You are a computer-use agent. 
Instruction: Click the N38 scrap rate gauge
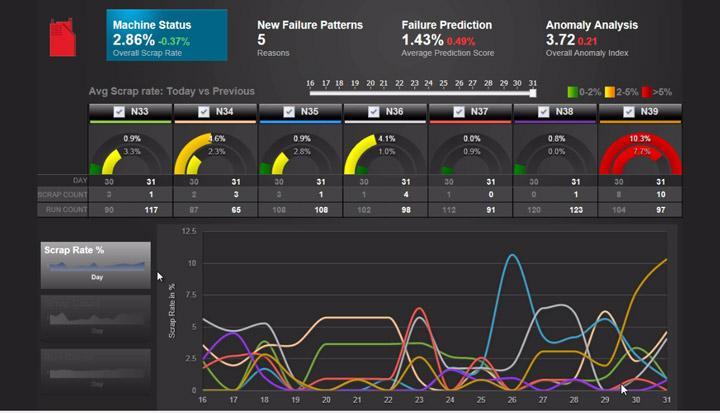pos(555,154)
